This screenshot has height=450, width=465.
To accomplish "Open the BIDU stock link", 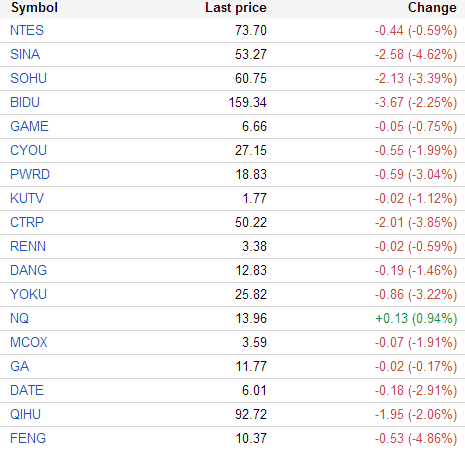I will (25, 102).
